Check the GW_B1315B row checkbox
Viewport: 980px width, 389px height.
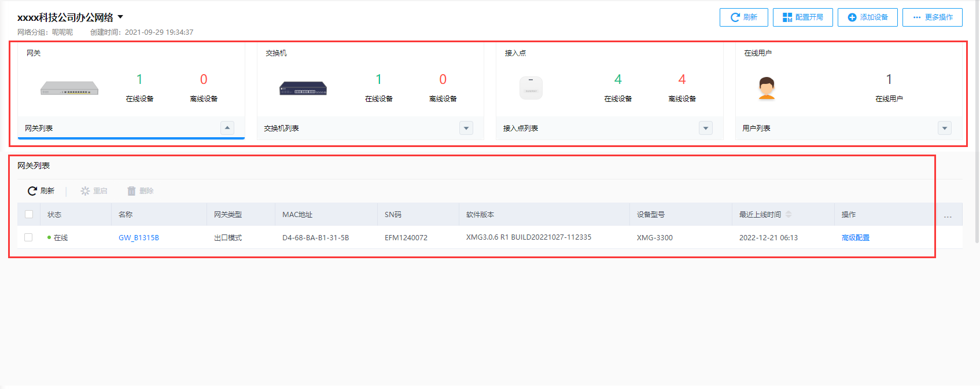coord(28,237)
